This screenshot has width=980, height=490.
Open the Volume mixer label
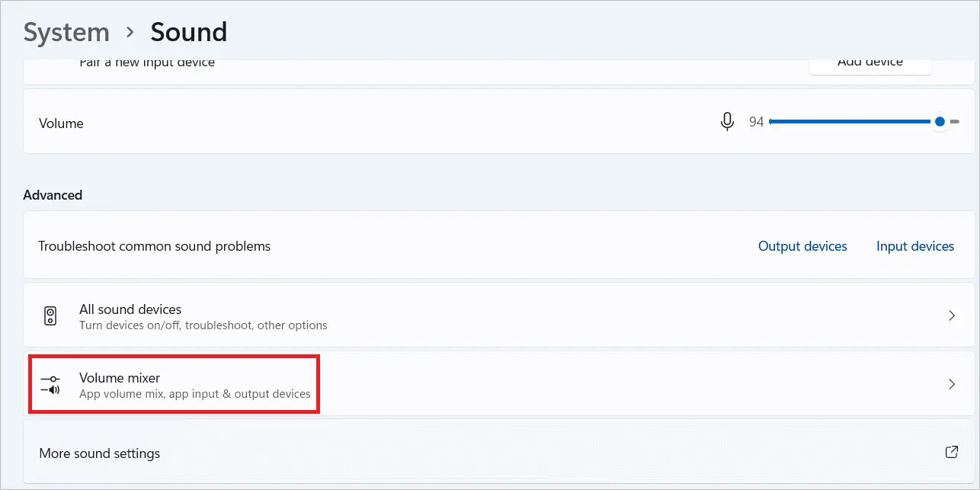(x=120, y=378)
